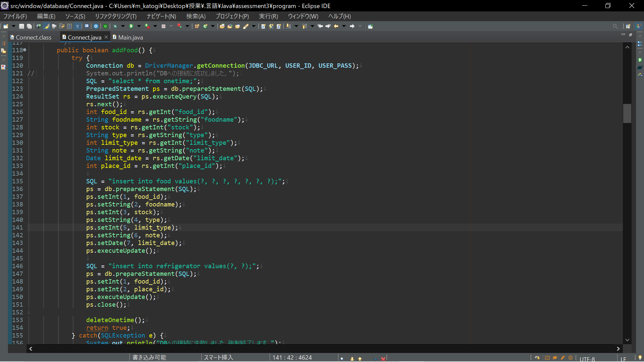644x362 pixels.
Task: Open the 検索(A) menu
Action: tap(196, 16)
